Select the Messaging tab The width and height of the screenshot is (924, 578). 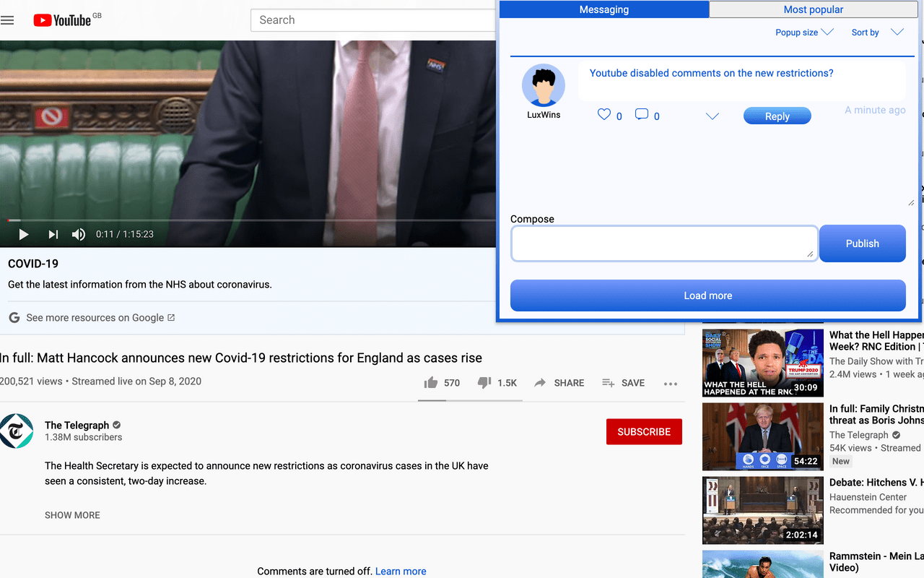click(604, 9)
